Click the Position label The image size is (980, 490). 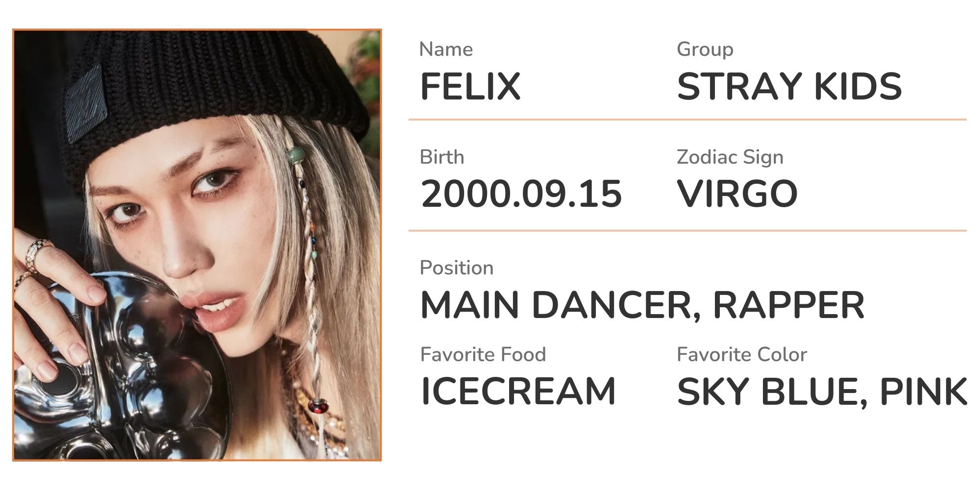(457, 268)
